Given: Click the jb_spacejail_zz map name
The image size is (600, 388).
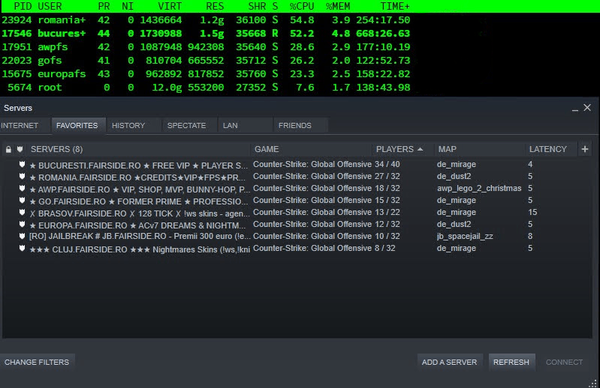Looking at the screenshot, I should coord(465,236).
